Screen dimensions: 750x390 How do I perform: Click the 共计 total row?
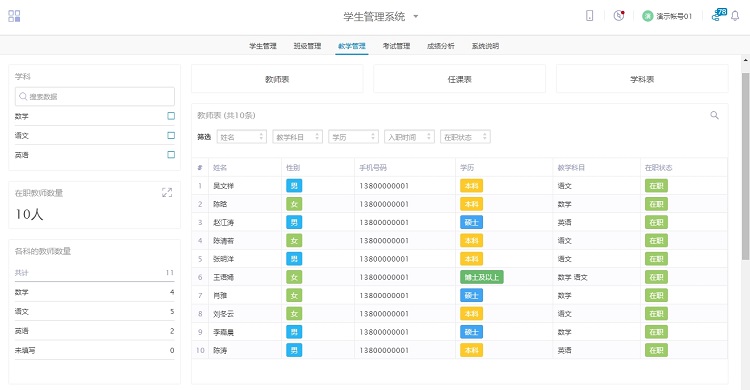95,273
